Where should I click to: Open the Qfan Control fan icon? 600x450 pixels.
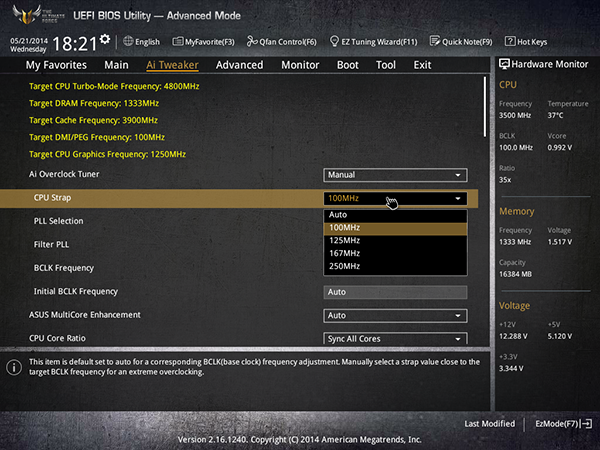[x=252, y=41]
